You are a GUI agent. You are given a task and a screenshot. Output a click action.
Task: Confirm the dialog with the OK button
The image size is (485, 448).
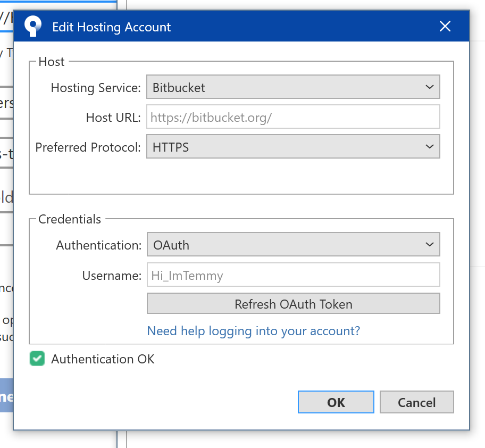point(336,402)
